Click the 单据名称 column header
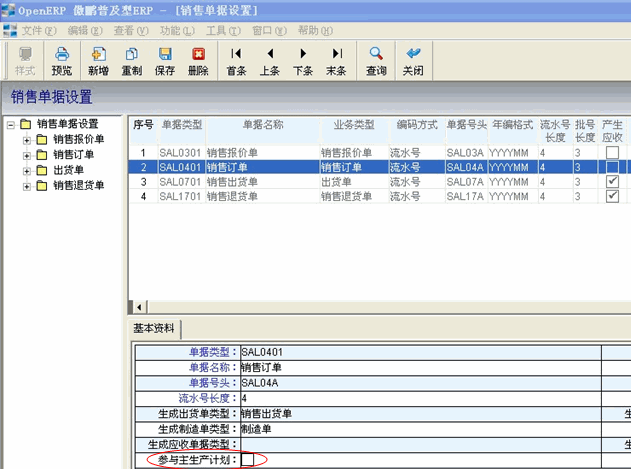Viewport: 631px width, 469px height. tap(262, 125)
